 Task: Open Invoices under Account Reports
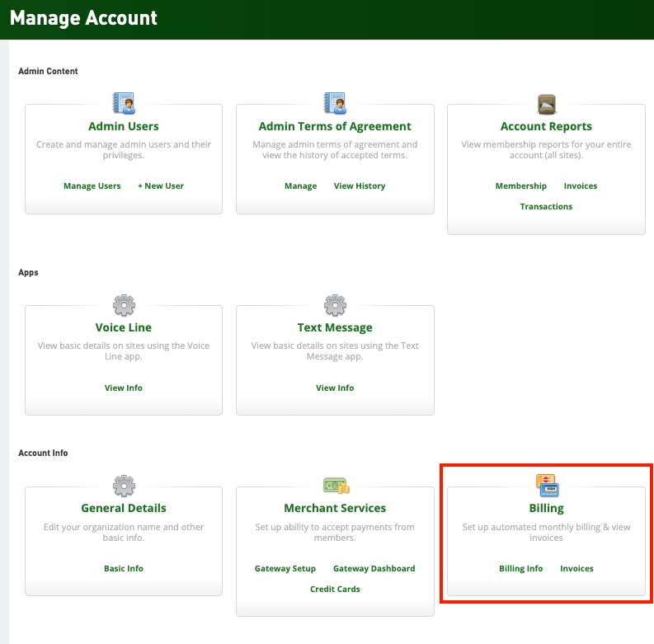click(580, 186)
